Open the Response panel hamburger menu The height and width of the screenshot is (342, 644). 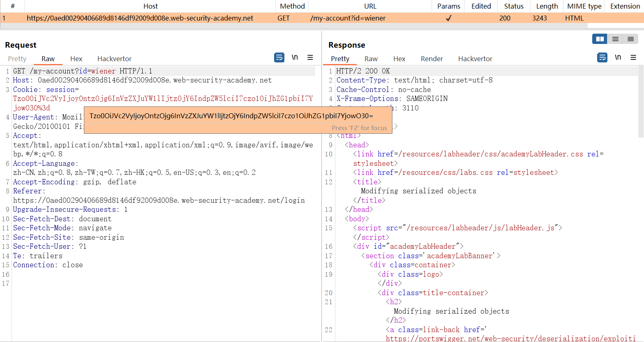[x=633, y=58]
